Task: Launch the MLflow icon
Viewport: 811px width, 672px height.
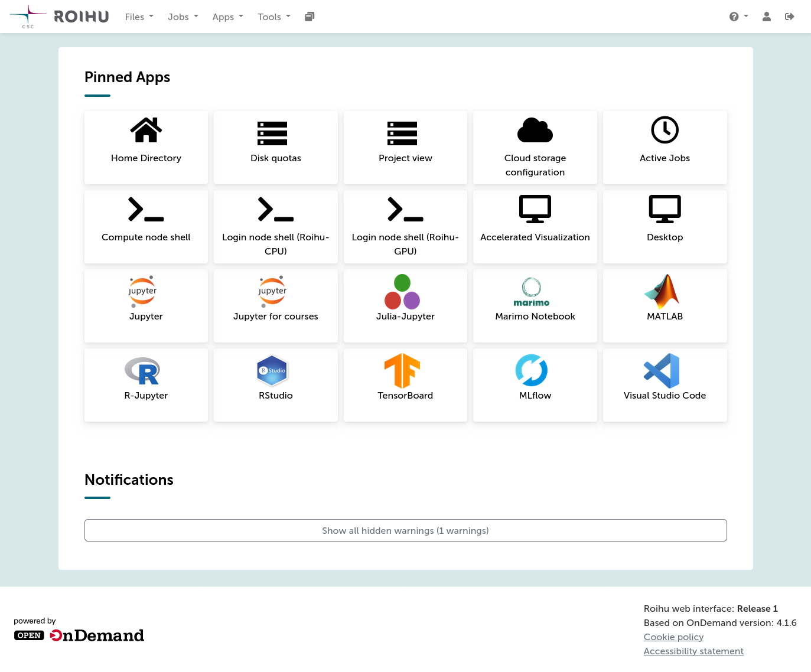Action: 532,371
